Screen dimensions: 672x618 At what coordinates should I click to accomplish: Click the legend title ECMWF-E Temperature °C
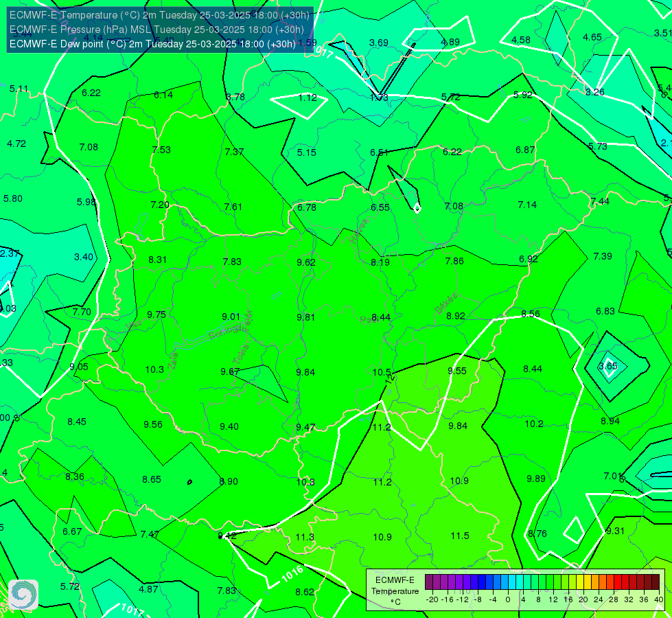point(395,591)
